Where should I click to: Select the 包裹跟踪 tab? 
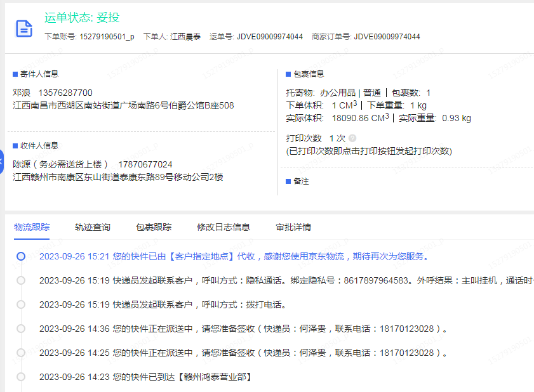click(153, 227)
